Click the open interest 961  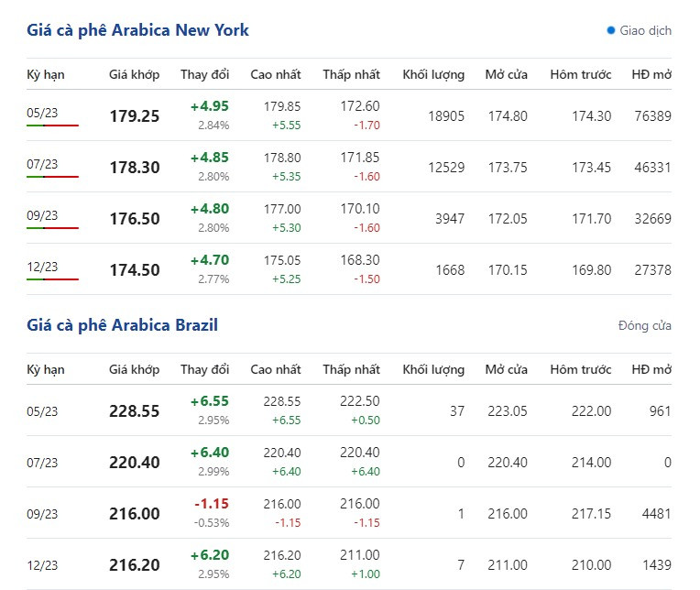pos(661,411)
